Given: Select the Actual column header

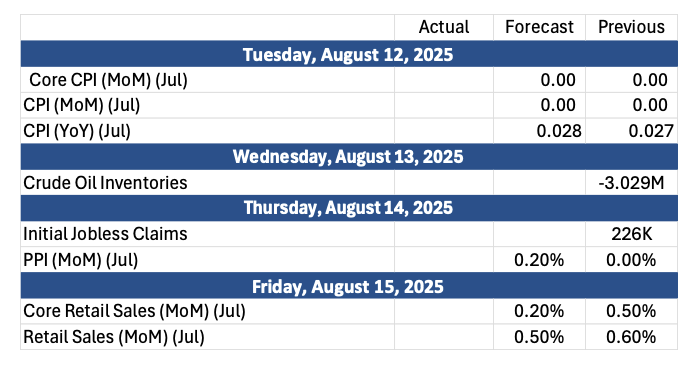Looking at the screenshot, I should [444, 27].
